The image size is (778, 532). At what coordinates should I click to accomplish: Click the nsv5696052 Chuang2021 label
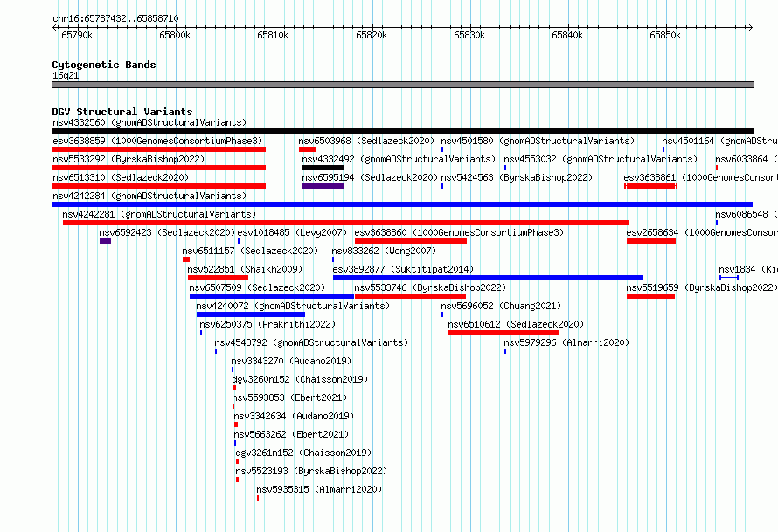click(501, 306)
